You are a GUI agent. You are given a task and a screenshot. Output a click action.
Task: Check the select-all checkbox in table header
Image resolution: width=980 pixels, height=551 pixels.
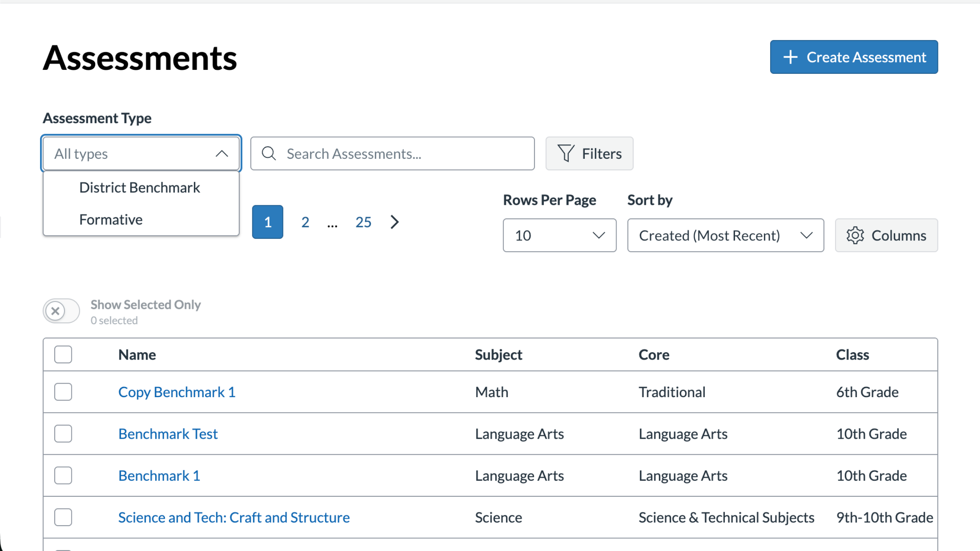click(63, 354)
